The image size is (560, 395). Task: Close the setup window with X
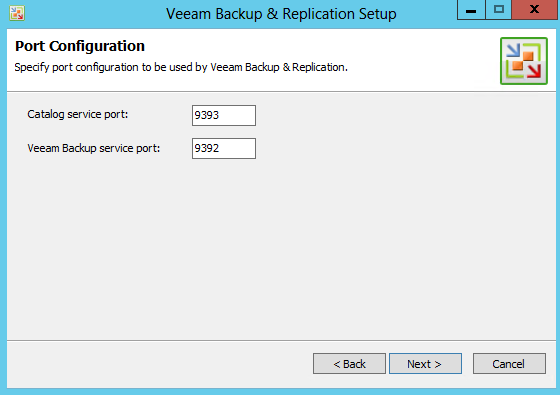tap(535, 10)
